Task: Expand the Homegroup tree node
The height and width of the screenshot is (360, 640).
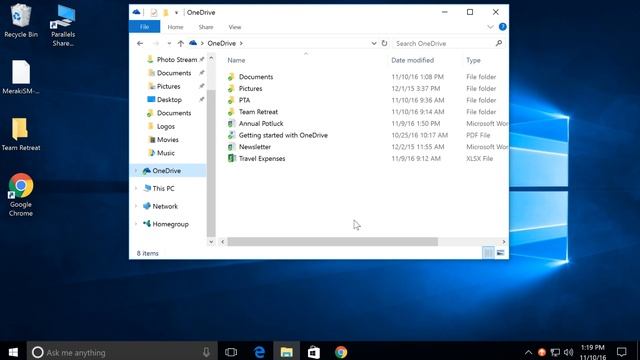Action: [x=136, y=224]
